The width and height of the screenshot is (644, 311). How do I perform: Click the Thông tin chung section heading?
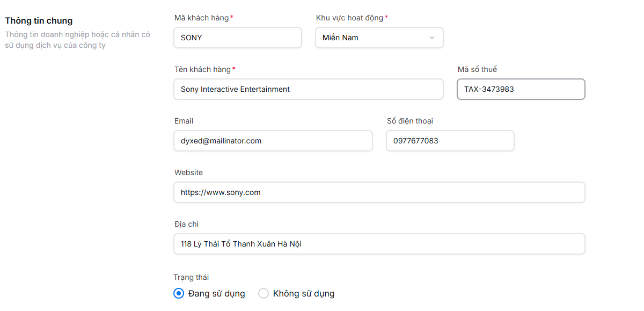click(39, 20)
